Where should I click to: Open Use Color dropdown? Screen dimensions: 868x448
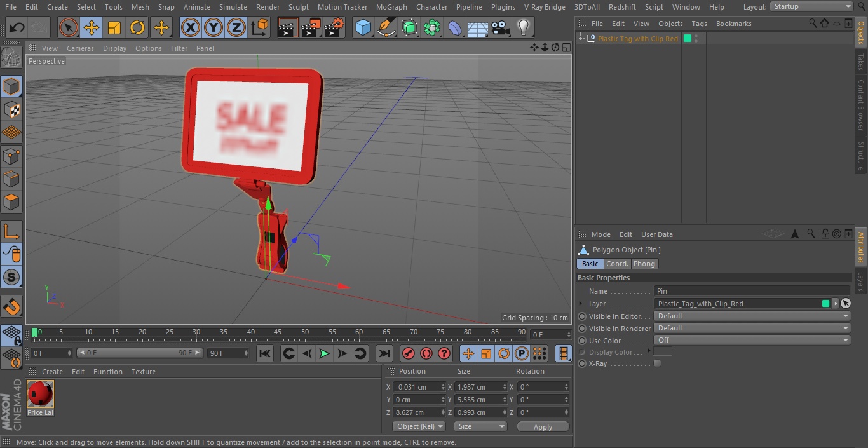752,340
